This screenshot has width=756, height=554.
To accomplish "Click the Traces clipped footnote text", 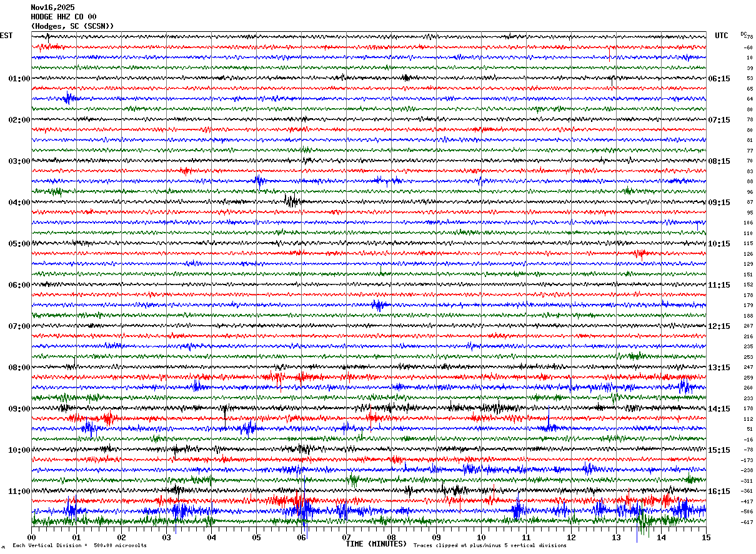I will 490,546.
